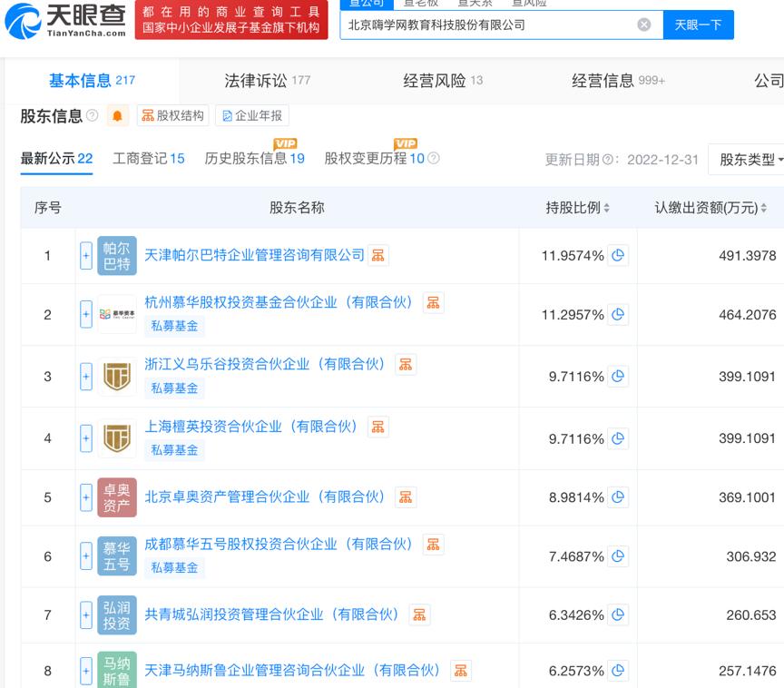Viewport: 784px width, 688px height.
Task: Expand row 1 shareholder details
Action: pos(86,256)
